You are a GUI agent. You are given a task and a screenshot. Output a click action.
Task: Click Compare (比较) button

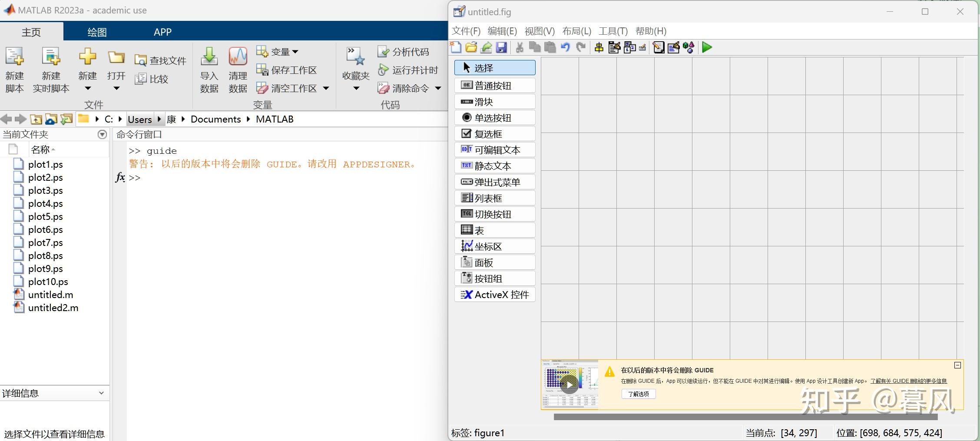(151, 79)
